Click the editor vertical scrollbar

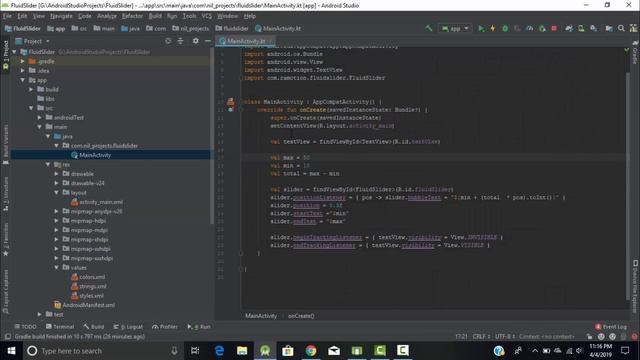[x=627, y=186]
